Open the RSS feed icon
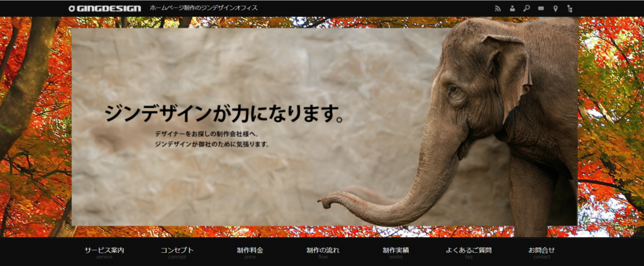 (x=498, y=8)
